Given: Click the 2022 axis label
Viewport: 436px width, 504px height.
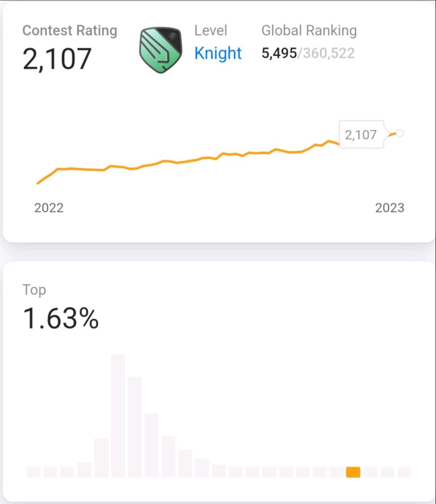Looking at the screenshot, I should click(49, 208).
